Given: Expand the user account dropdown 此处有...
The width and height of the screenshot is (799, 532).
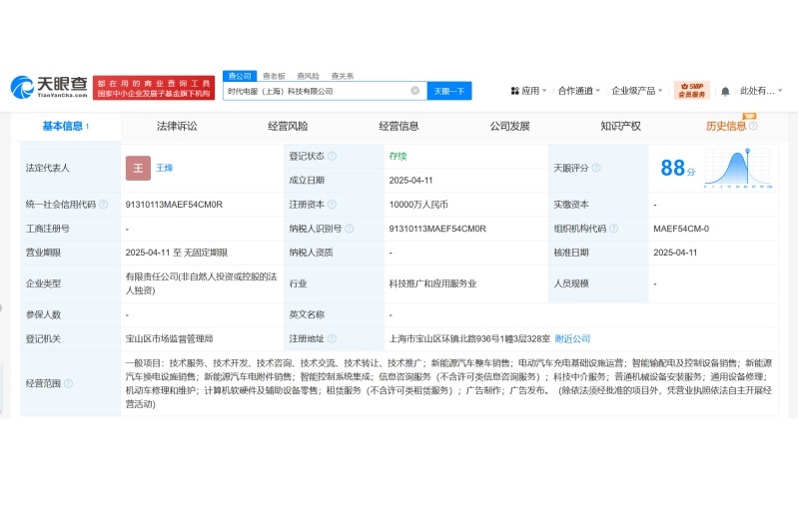Looking at the screenshot, I should [x=761, y=91].
